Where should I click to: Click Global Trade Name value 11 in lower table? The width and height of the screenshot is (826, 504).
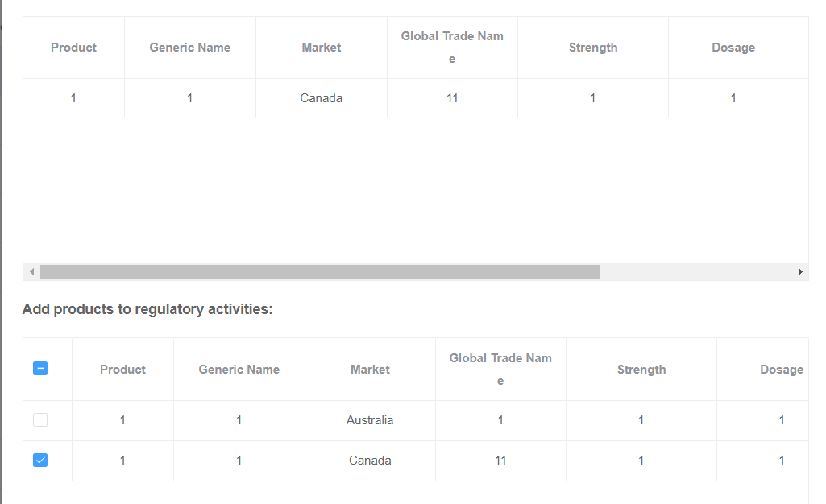500,461
